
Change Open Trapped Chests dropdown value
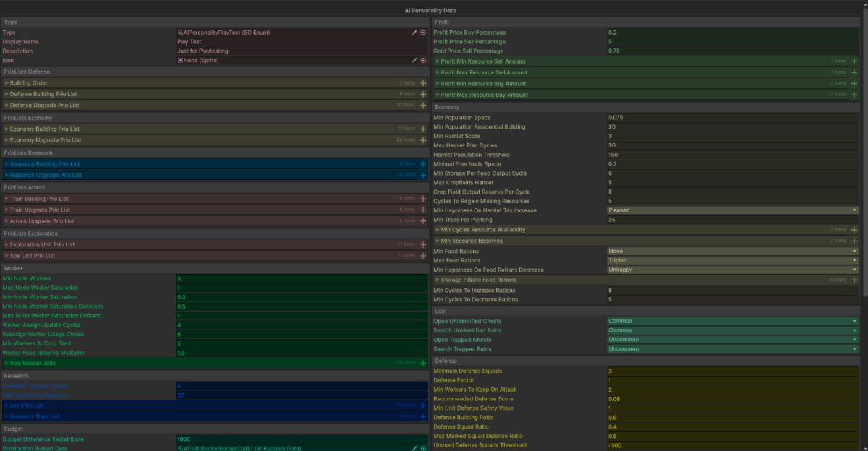pyautogui.click(x=733, y=340)
